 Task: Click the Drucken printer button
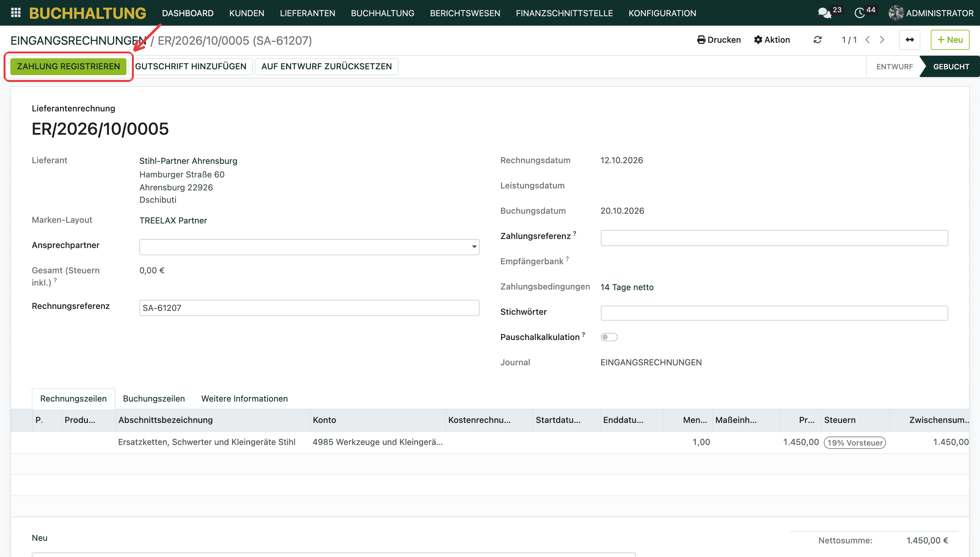click(x=719, y=40)
